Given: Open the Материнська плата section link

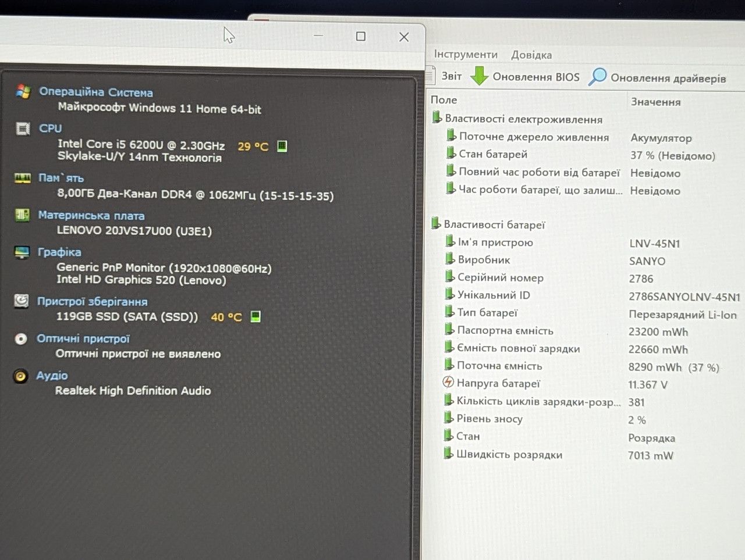Looking at the screenshot, I should pos(91,215).
